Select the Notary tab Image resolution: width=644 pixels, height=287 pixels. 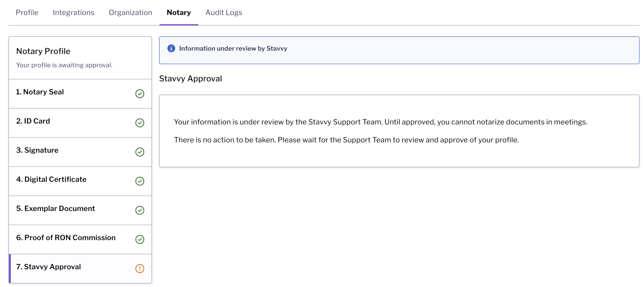[x=179, y=13]
